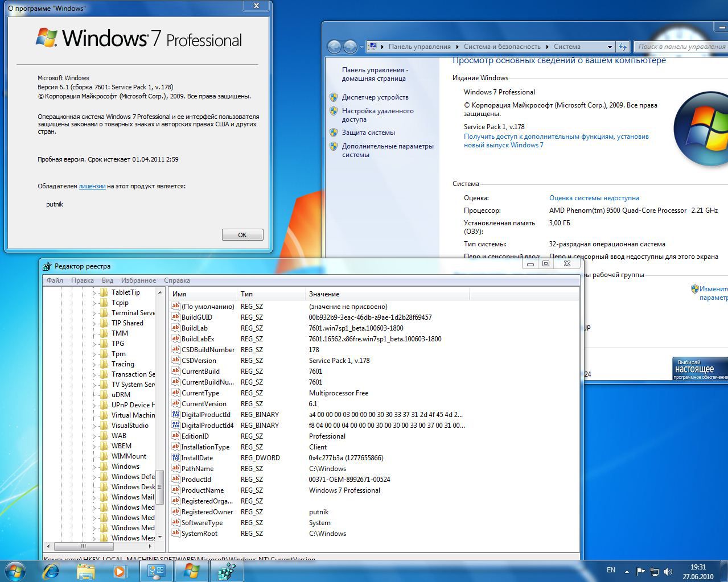Click OK in the About Windows dialog
The height and width of the screenshot is (582, 728).
242,235
